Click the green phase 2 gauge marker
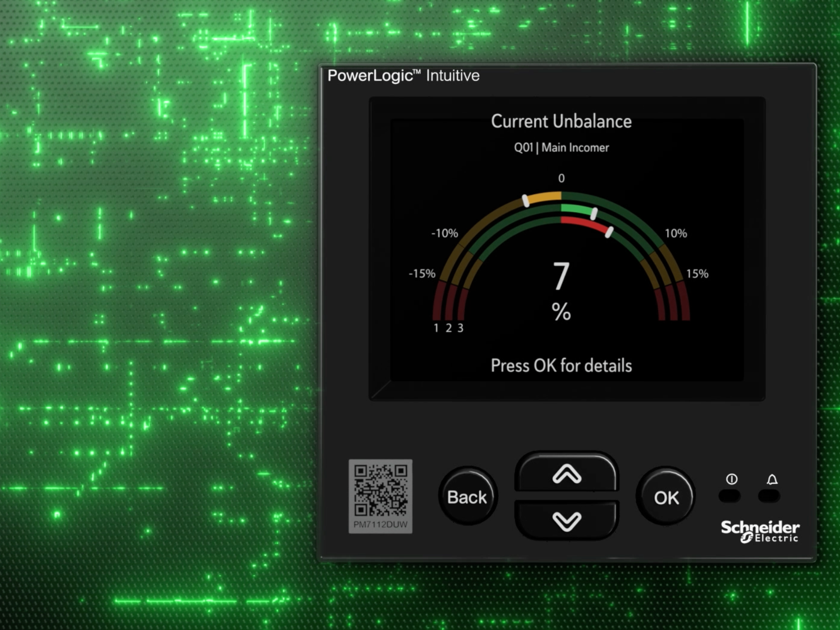The height and width of the screenshot is (630, 840). point(594,214)
